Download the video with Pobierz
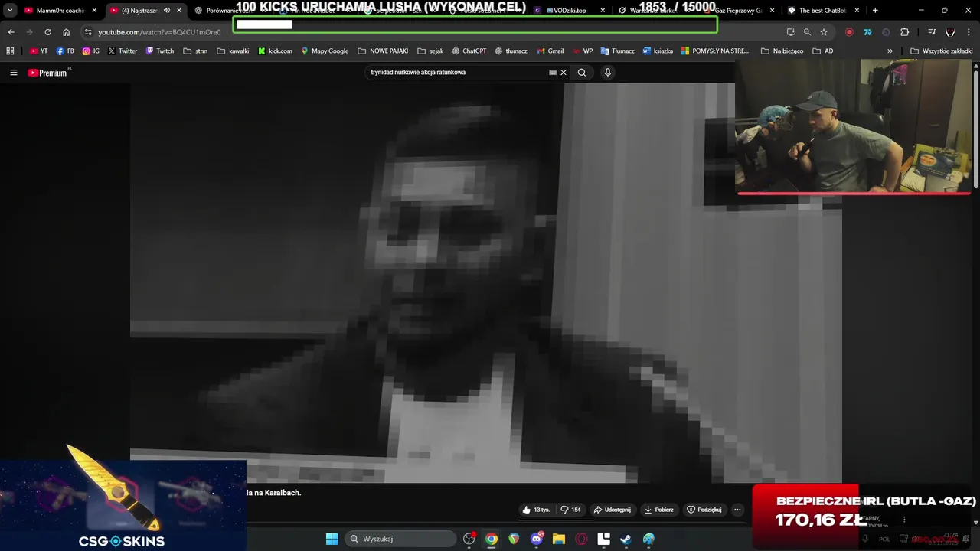The height and width of the screenshot is (551, 980). [x=659, y=510]
